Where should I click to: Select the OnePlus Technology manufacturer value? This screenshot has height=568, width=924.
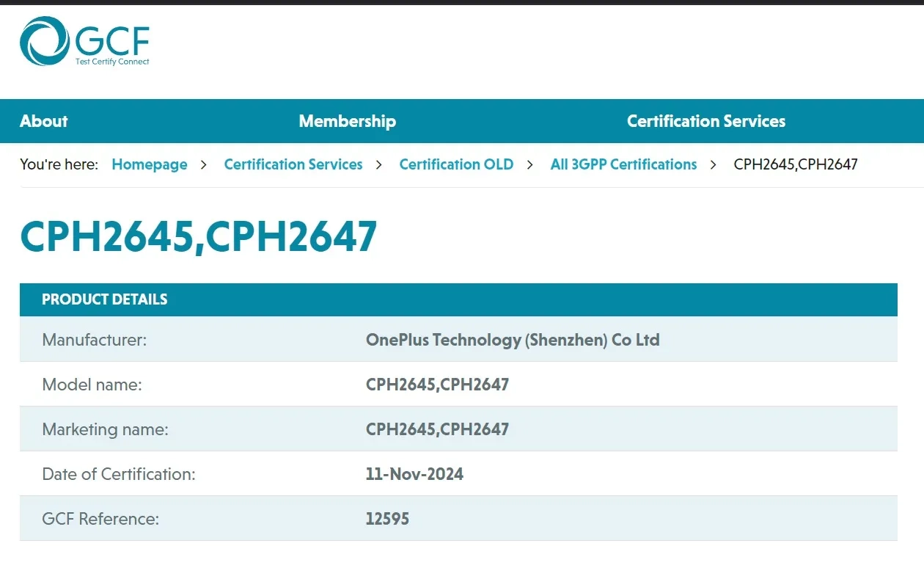coord(513,340)
